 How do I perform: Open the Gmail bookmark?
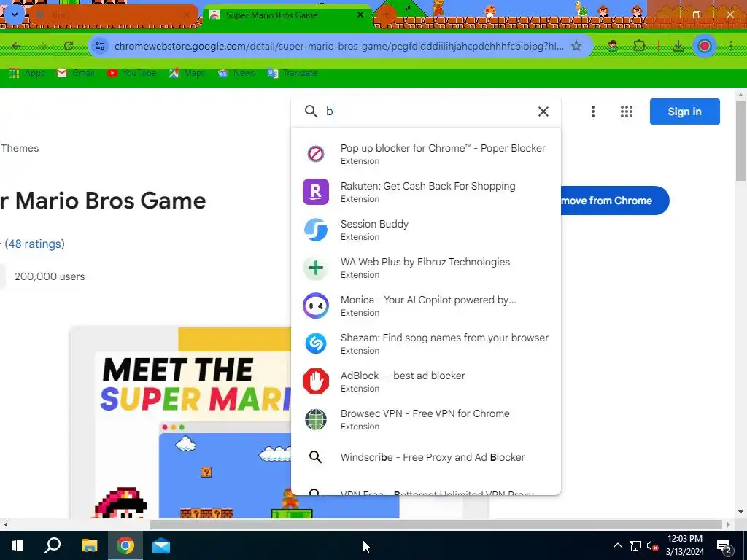click(76, 73)
